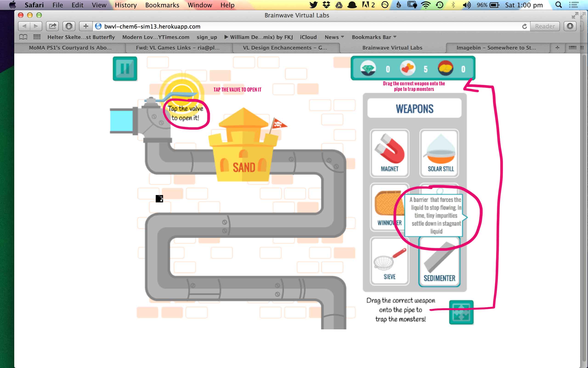Image resolution: width=588 pixels, height=368 pixels.
Task: Open the View menu
Action: point(99,5)
